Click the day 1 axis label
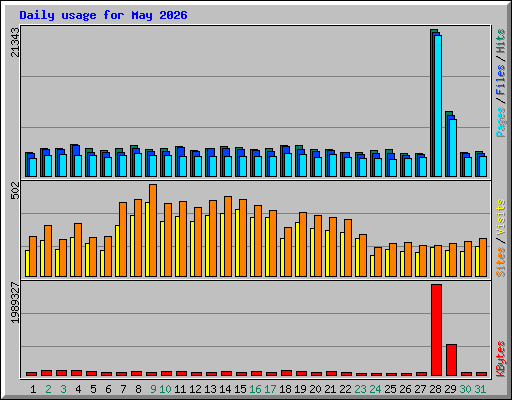Viewport: 512px width, 400px height. click(33, 389)
